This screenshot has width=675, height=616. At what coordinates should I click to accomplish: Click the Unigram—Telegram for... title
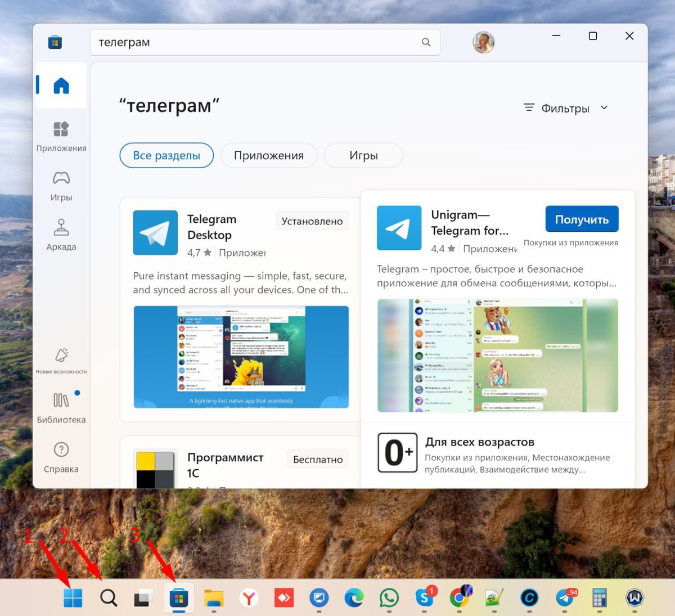click(x=470, y=222)
